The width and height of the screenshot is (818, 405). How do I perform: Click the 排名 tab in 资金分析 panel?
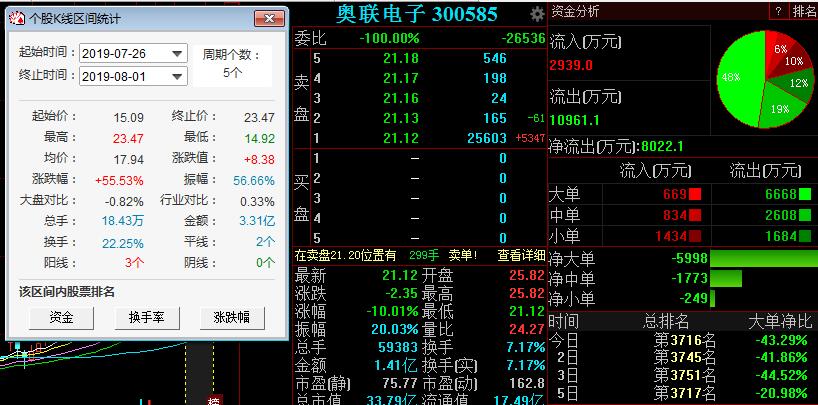[804, 11]
